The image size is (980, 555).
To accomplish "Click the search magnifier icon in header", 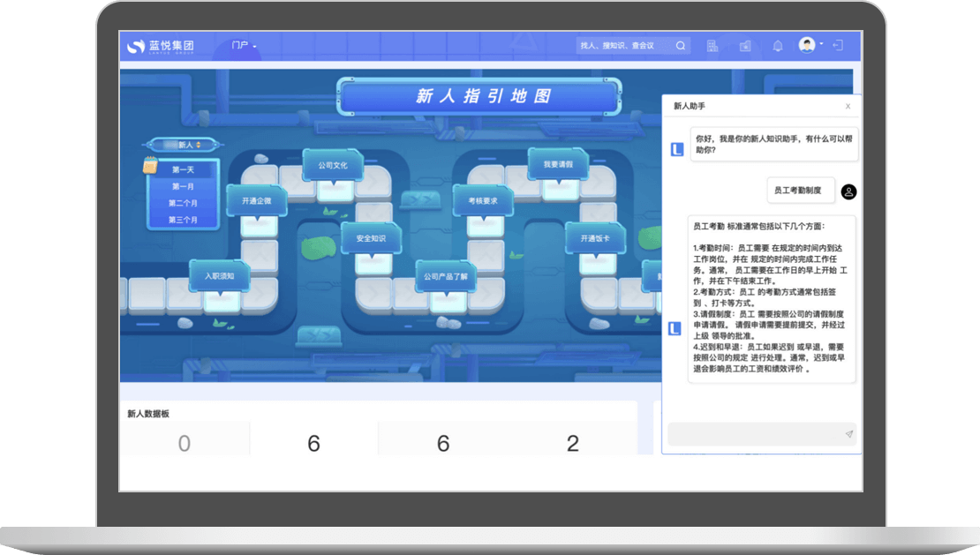I will [681, 46].
